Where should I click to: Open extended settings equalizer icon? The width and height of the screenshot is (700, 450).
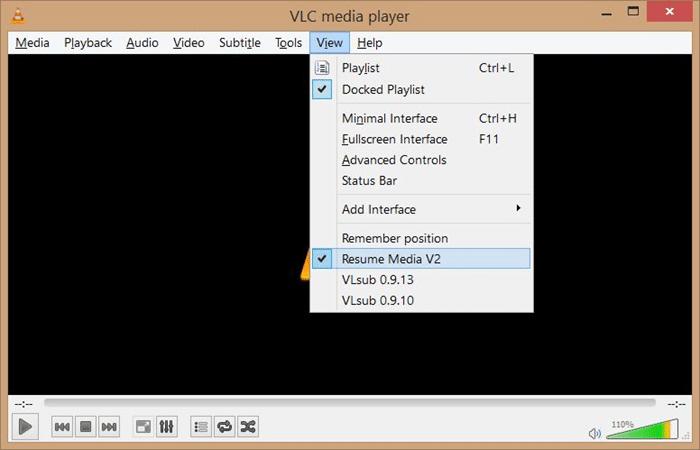pos(167,427)
